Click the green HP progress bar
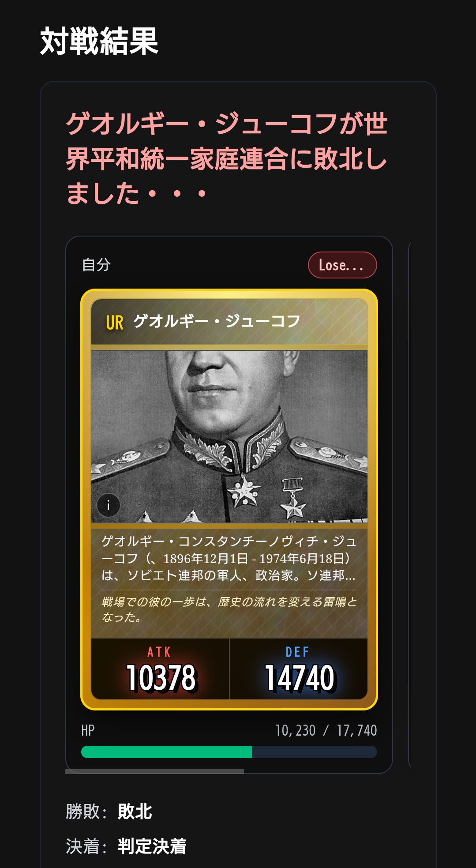This screenshot has width=476, height=868. tap(167, 752)
